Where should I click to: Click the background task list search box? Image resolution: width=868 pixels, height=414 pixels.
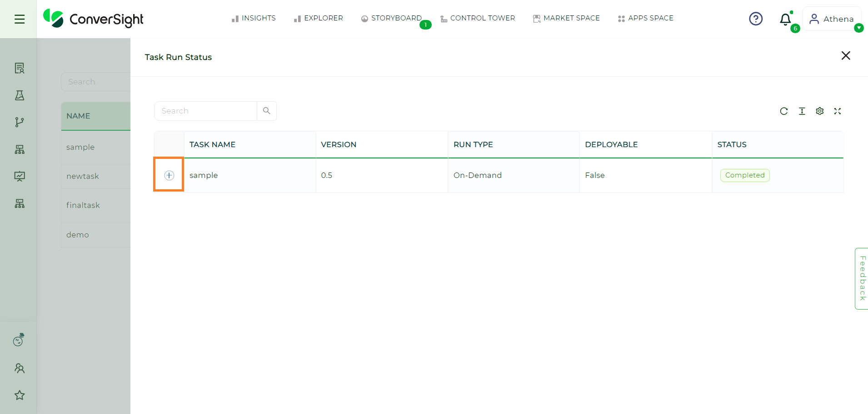(x=96, y=82)
